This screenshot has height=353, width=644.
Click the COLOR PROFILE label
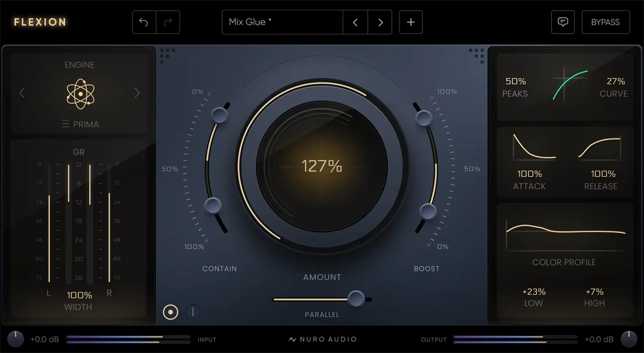tap(564, 262)
